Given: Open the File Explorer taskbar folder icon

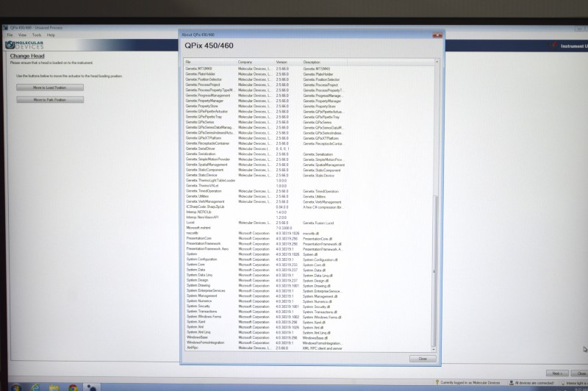Looking at the screenshot, I should [x=54, y=387].
